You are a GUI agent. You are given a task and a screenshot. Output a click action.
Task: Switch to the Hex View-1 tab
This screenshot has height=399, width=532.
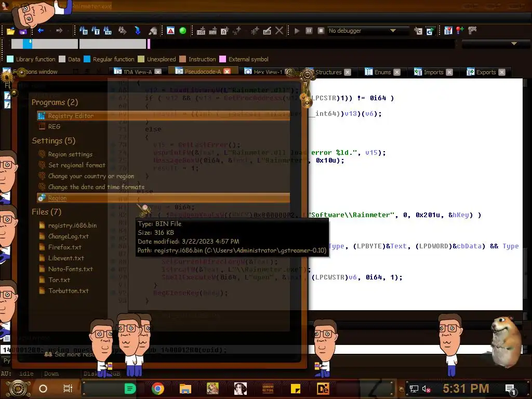(x=268, y=72)
